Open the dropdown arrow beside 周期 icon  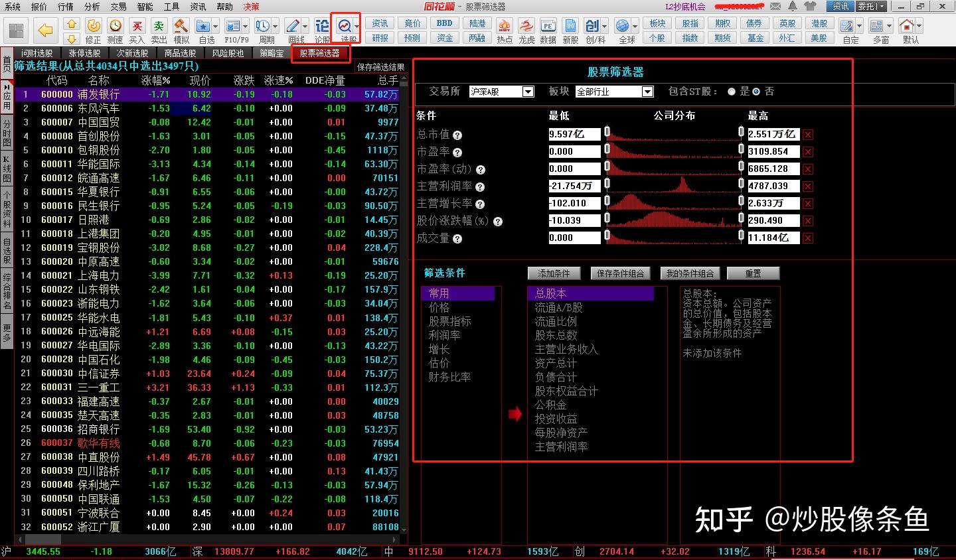[276, 27]
